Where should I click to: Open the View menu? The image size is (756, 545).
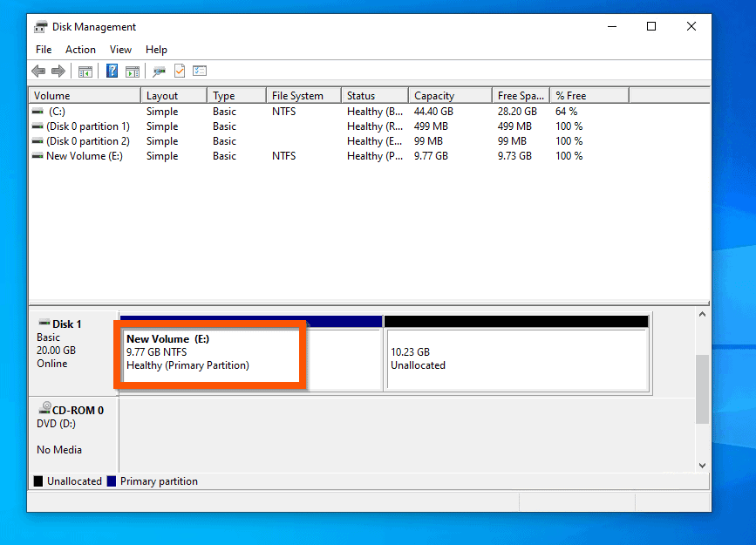point(120,50)
